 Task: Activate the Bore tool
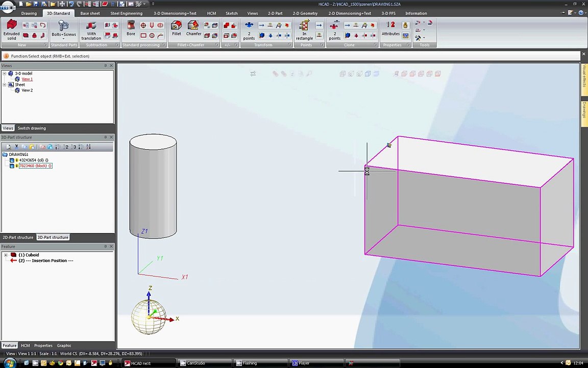[131, 29]
